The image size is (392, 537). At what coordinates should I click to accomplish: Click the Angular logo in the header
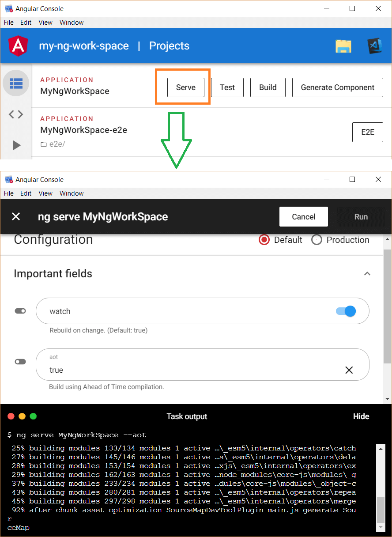[18, 46]
